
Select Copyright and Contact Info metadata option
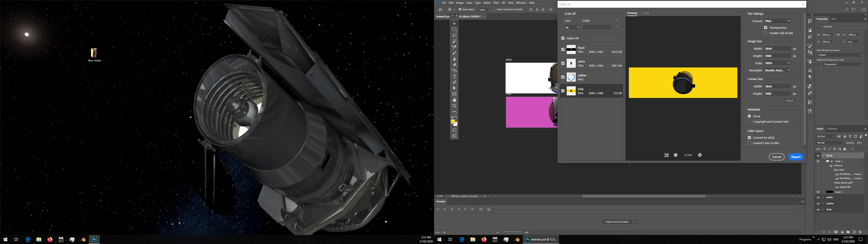point(749,122)
